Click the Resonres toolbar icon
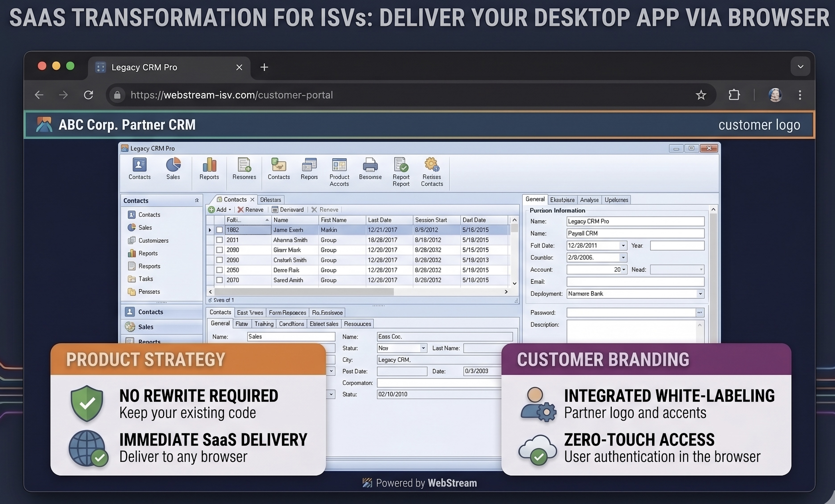This screenshot has height=504, width=835. click(244, 169)
